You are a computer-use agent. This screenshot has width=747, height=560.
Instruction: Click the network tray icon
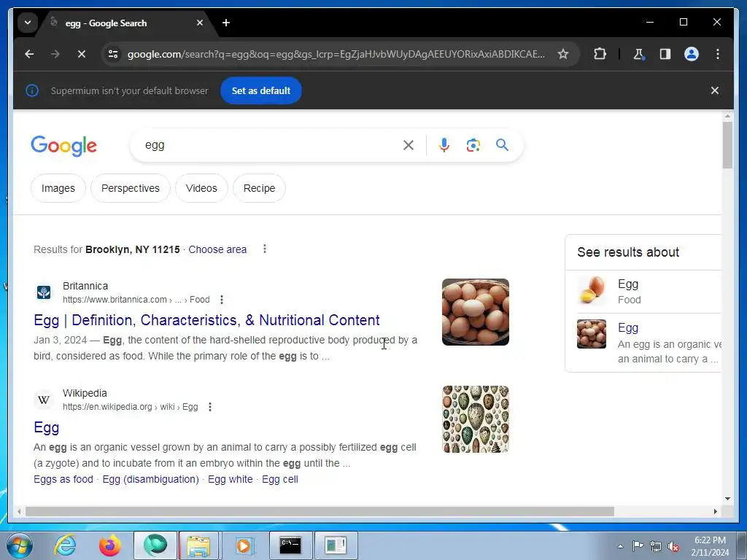point(656,546)
